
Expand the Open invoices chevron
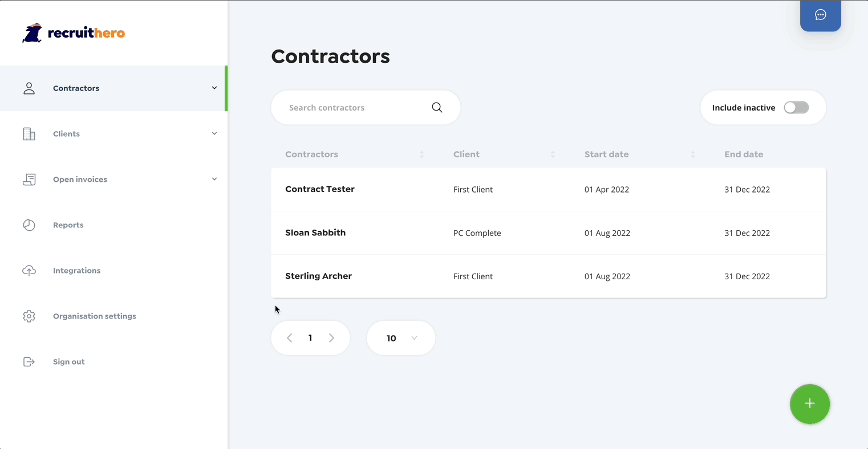click(214, 179)
